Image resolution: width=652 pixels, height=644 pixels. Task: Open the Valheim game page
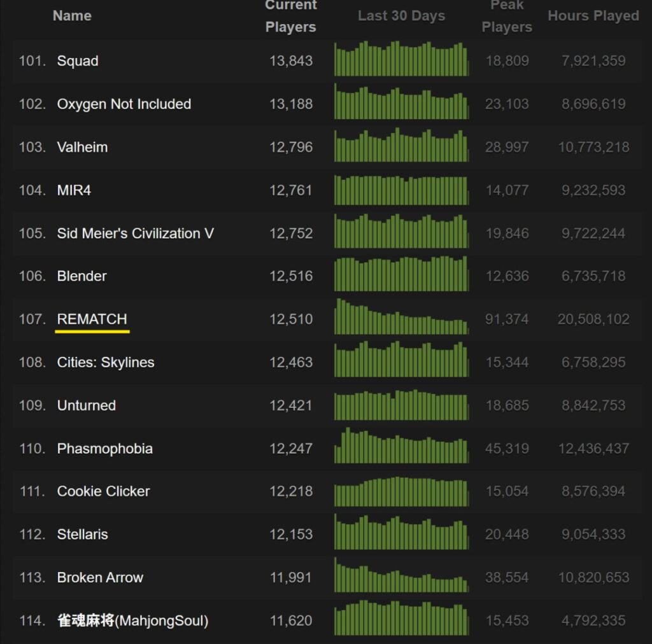pos(82,147)
